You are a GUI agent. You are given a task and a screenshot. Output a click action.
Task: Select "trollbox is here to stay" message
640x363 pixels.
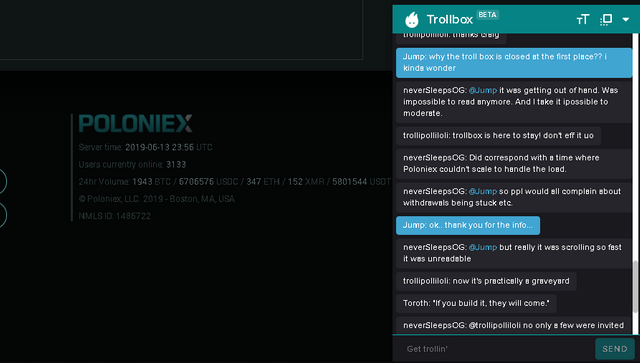498,136
